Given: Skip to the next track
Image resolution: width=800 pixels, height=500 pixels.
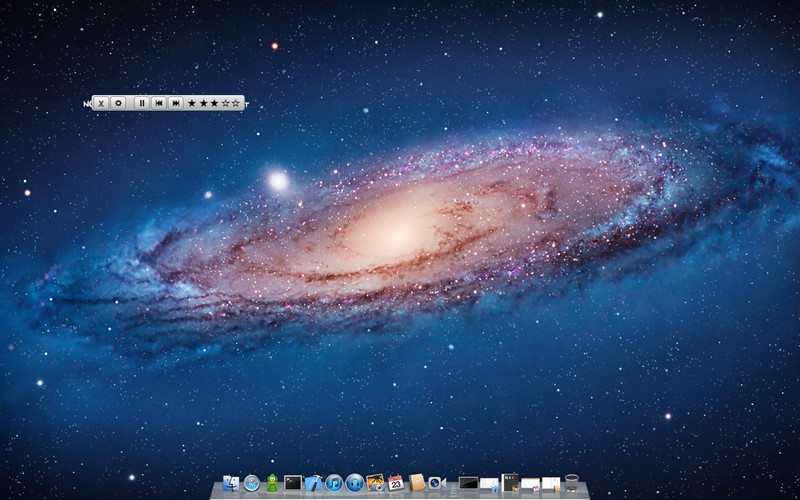Looking at the screenshot, I should tap(176, 103).
